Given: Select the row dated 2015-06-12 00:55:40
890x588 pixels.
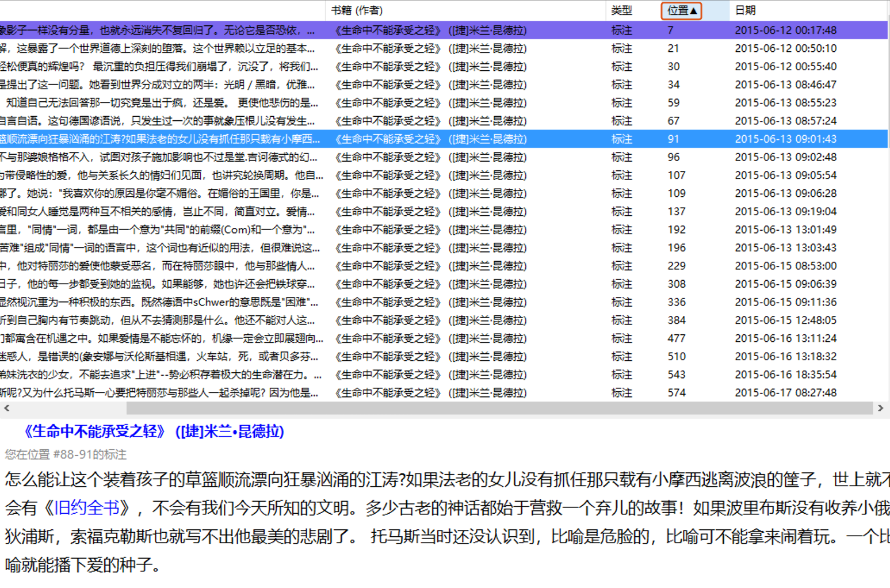Looking at the screenshot, I should [x=785, y=67].
